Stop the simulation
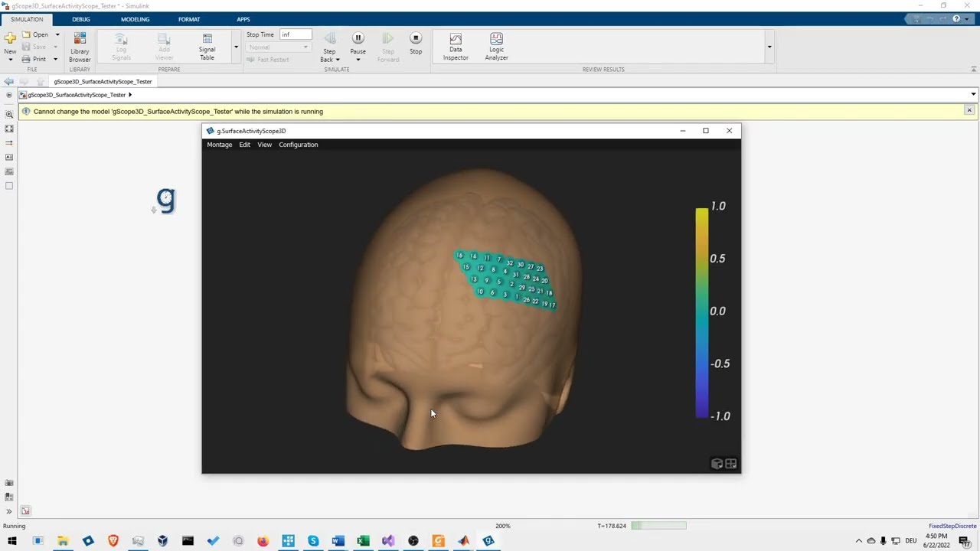The height and width of the screenshot is (551, 980). click(416, 44)
